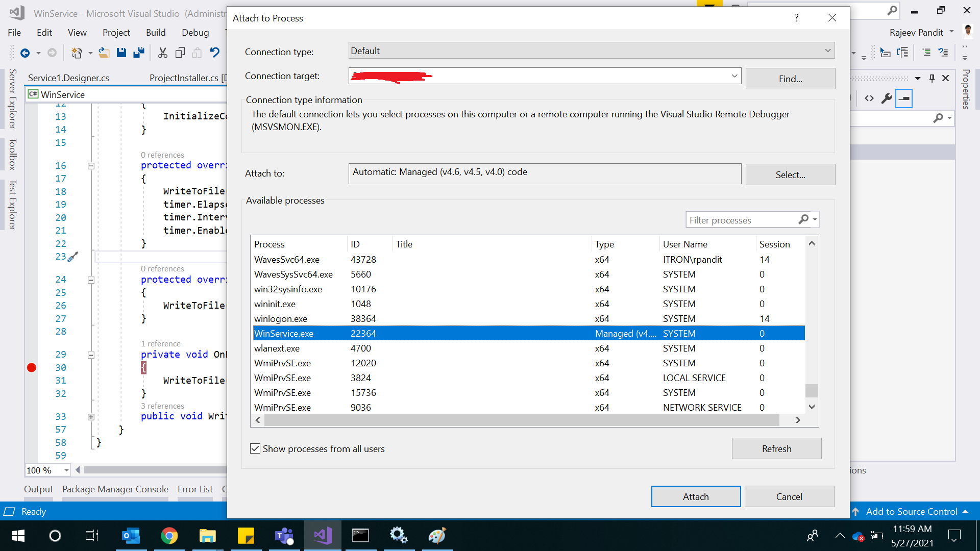
Task: Open a file using the Open File icon
Action: 104,53
